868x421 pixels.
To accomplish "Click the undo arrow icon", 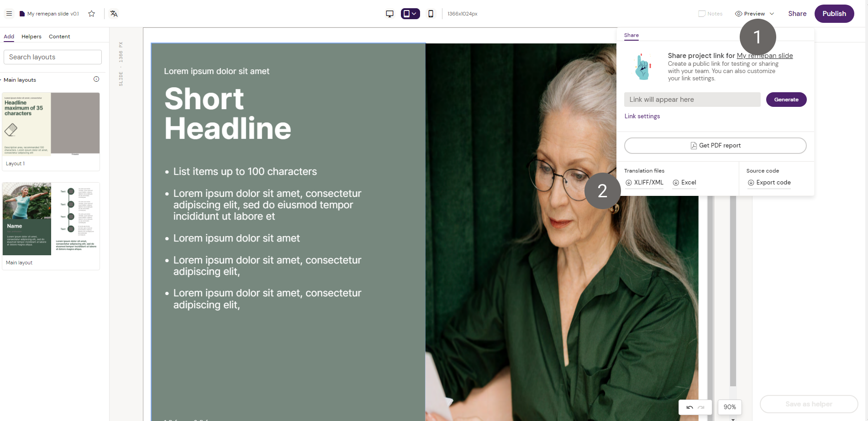I will click(x=689, y=407).
